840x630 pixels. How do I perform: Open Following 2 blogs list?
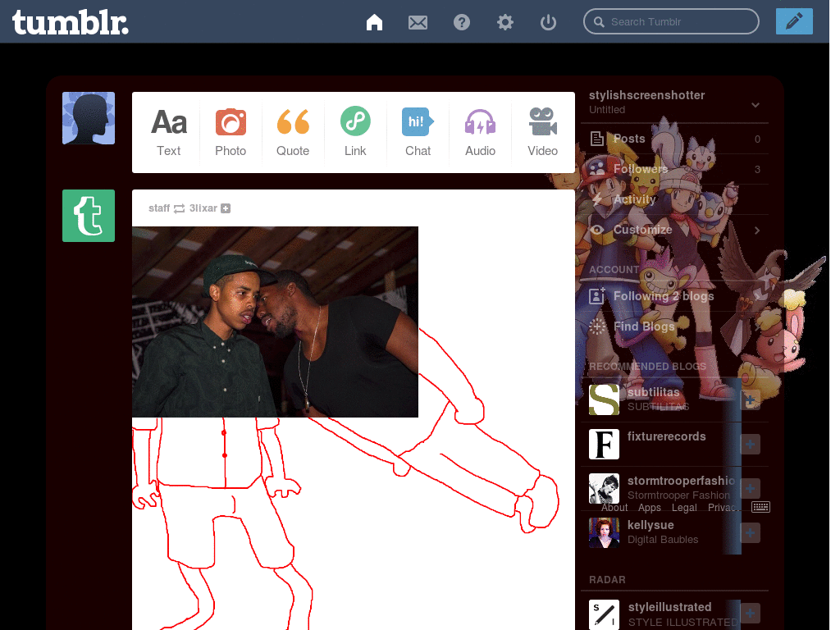click(663, 296)
